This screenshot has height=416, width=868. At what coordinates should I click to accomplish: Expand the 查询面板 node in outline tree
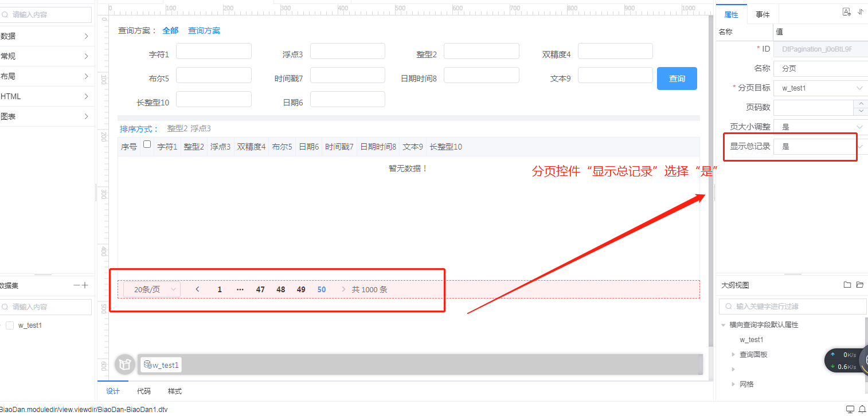(x=733, y=355)
